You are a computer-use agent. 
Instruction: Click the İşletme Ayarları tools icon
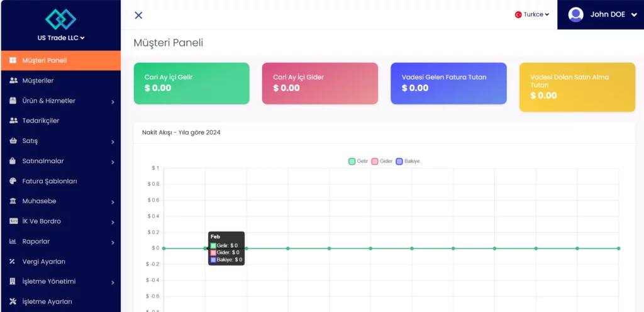coord(13,301)
